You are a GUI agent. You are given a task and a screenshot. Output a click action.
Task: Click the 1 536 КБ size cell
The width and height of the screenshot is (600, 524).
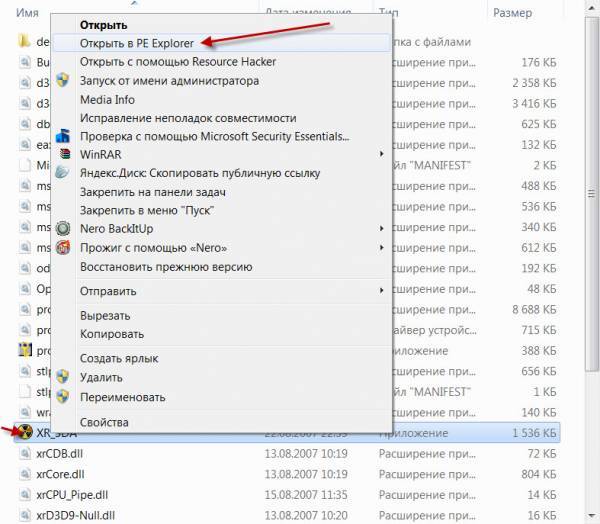tap(534, 433)
